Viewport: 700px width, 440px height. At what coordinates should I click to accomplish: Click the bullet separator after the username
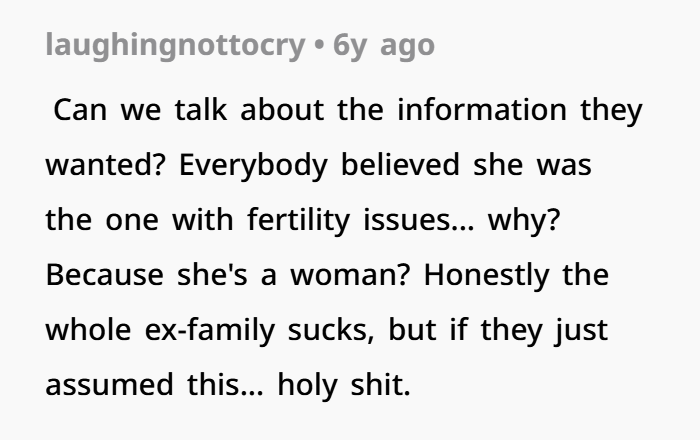[x=319, y=47]
